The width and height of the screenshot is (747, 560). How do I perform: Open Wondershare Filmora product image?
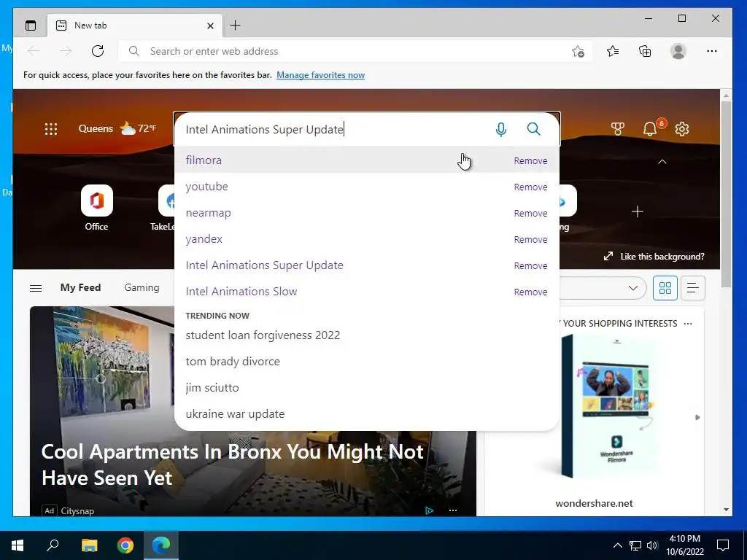pos(608,408)
